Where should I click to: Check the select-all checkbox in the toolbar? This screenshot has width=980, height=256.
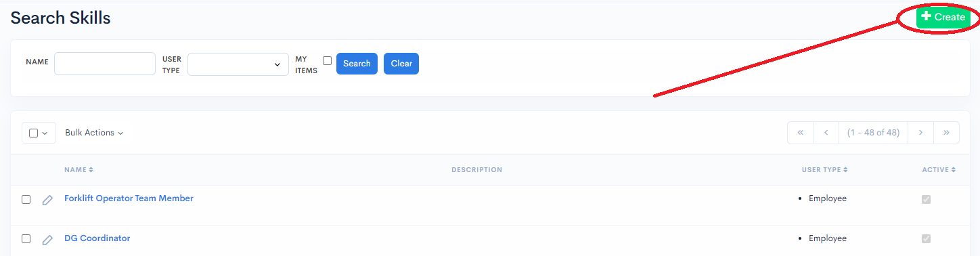(x=33, y=133)
